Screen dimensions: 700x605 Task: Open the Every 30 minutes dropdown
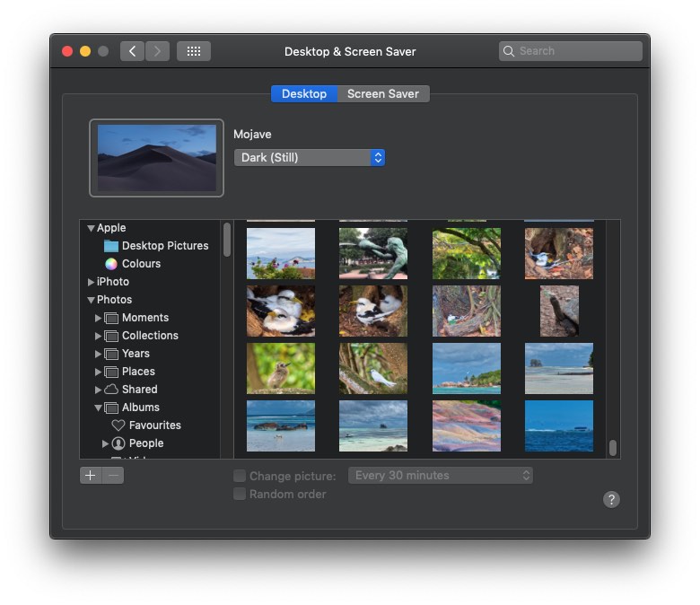coord(440,476)
